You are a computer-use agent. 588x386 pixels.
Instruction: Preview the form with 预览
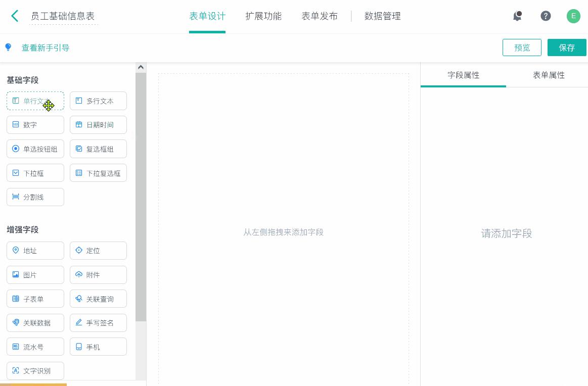(x=522, y=47)
